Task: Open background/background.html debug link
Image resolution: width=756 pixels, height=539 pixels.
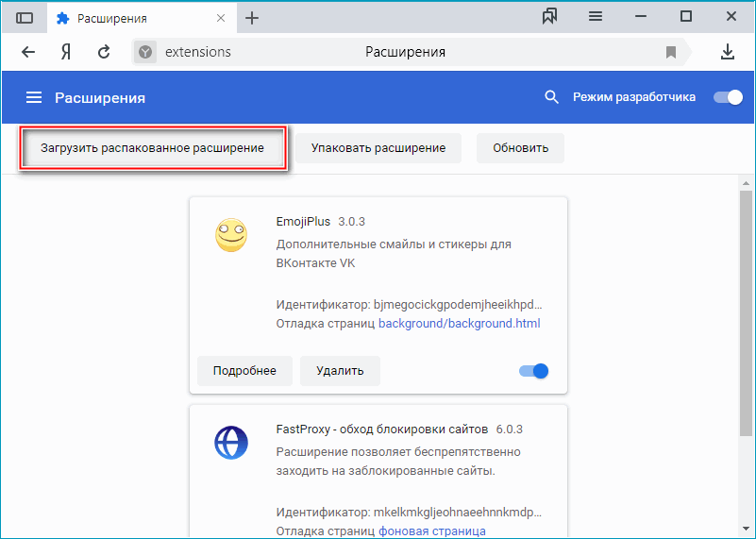Action: (459, 324)
